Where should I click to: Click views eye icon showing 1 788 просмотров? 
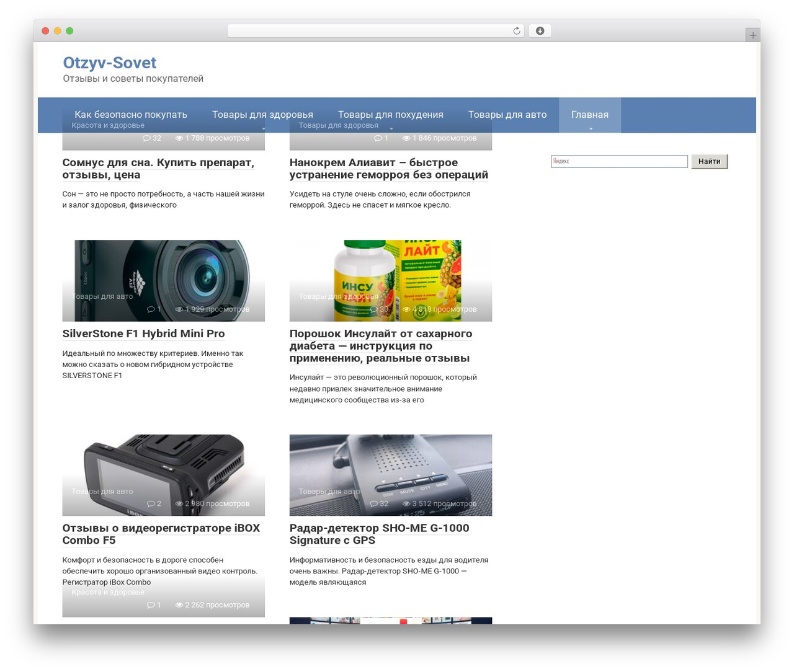tap(179, 138)
